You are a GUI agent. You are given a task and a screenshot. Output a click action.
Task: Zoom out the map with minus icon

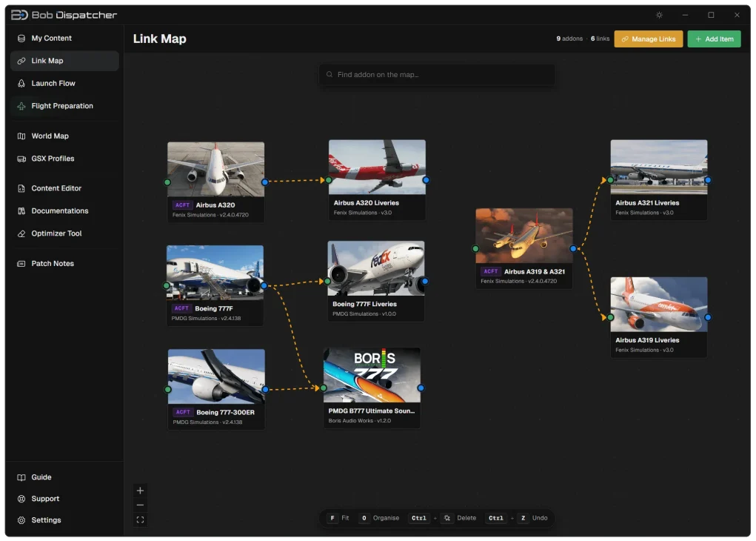click(140, 505)
